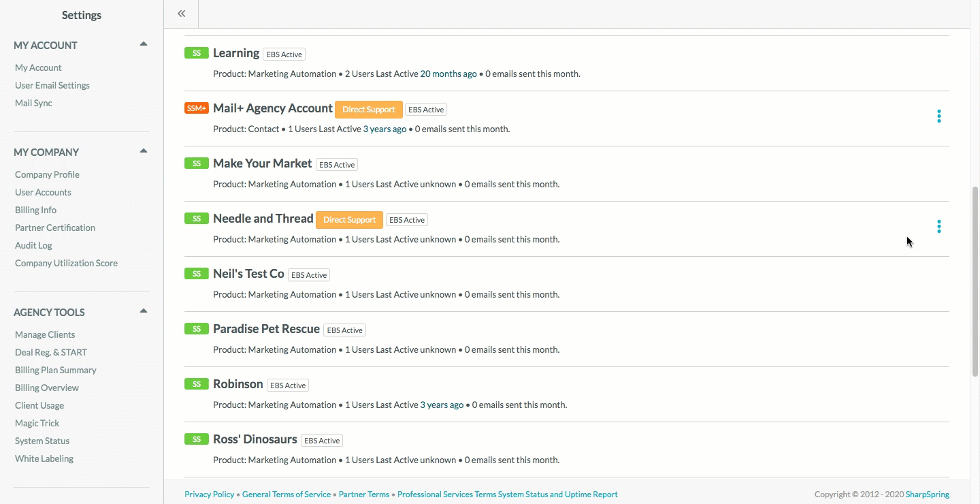The image size is (980, 504).
Task: Open Deal Reg. & START
Action: click(51, 352)
